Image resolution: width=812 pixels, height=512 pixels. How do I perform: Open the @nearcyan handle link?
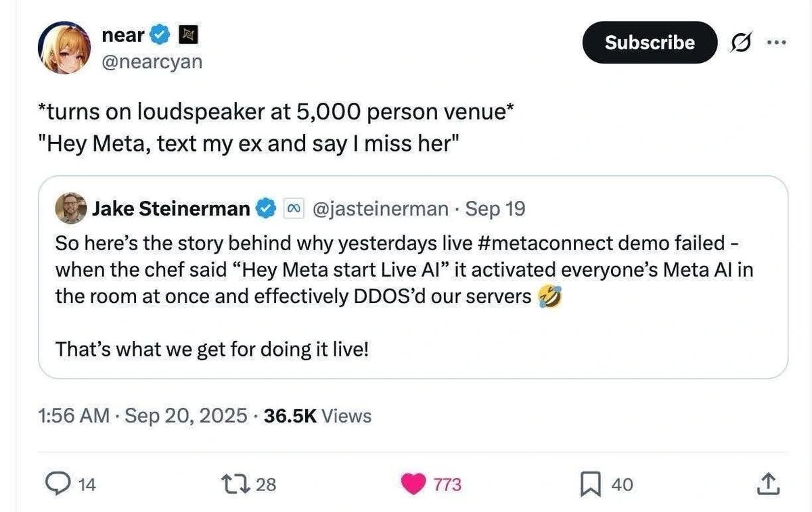152,62
